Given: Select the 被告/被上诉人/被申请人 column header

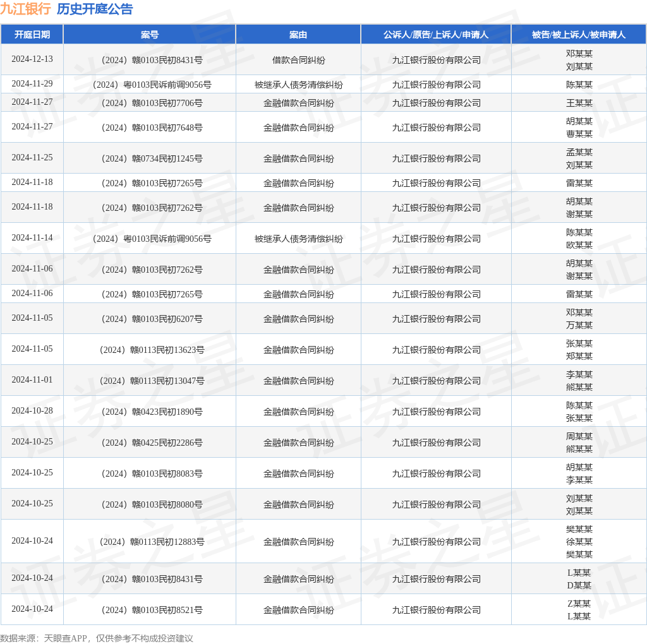Looking at the screenshot, I should 579,35.
